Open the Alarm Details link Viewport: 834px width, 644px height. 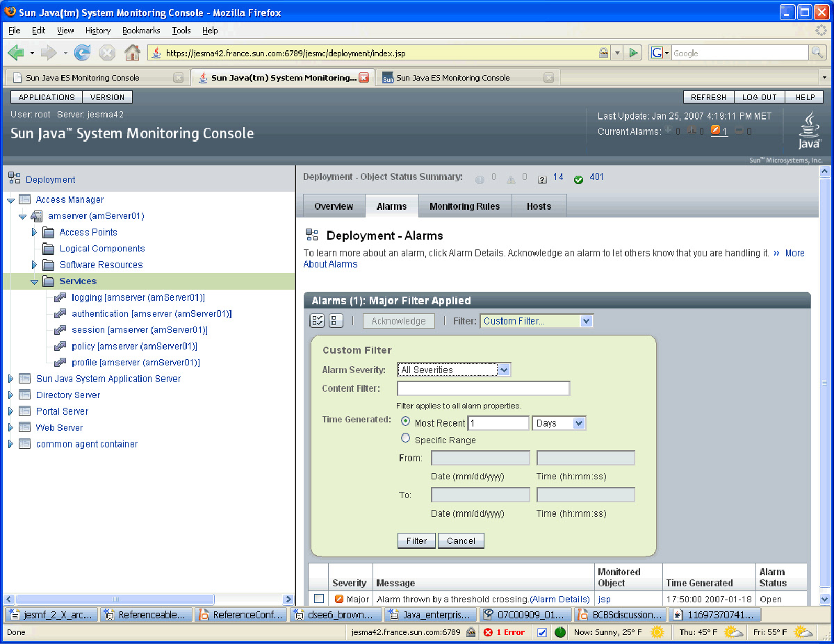click(560, 599)
